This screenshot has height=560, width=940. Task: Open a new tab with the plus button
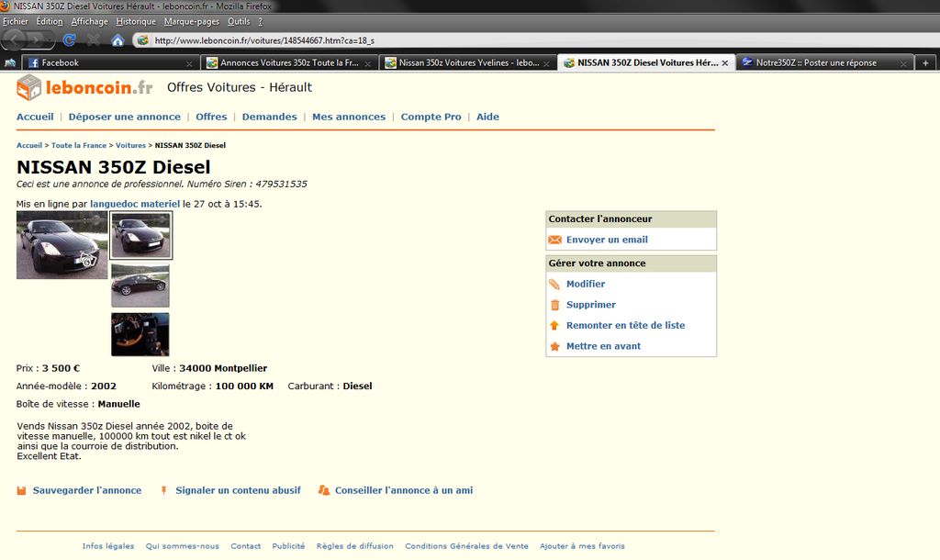coord(925,63)
